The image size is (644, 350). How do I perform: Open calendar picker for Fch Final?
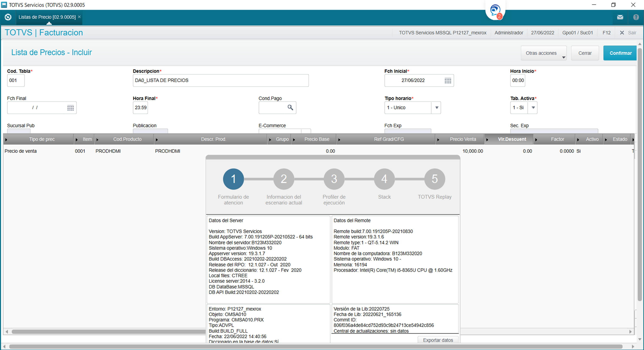[71, 108]
